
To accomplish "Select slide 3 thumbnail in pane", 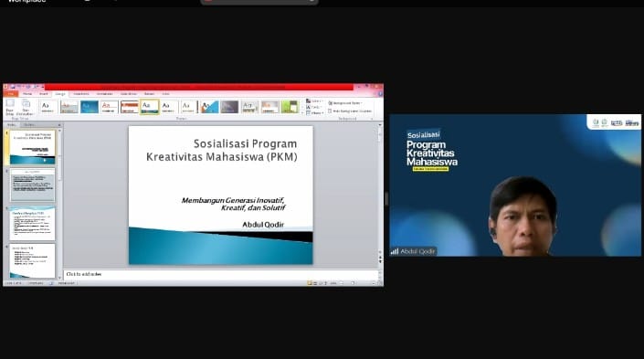I will (33, 224).
